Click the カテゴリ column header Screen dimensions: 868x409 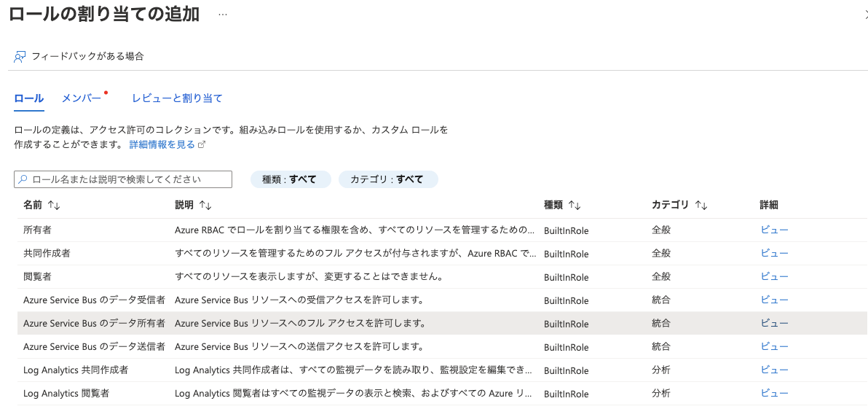pos(671,205)
